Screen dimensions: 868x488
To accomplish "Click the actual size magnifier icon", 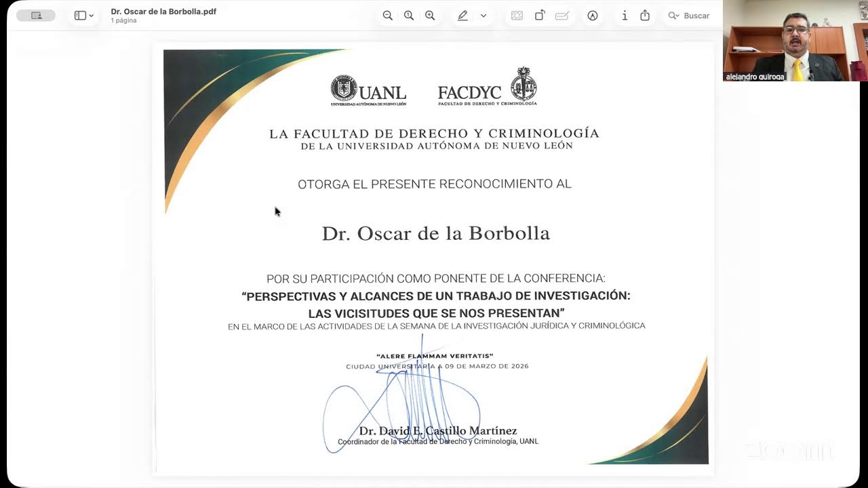I will coord(409,16).
